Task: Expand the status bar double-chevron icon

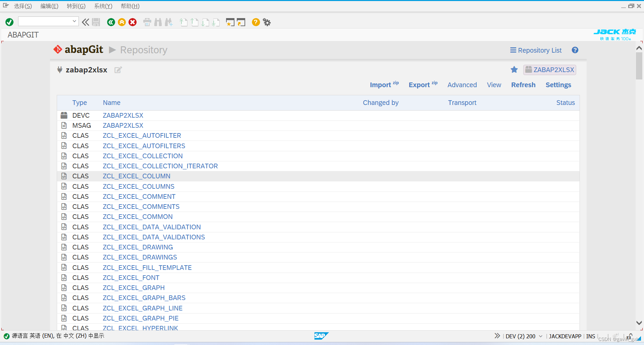Action: (x=497, y=336)
